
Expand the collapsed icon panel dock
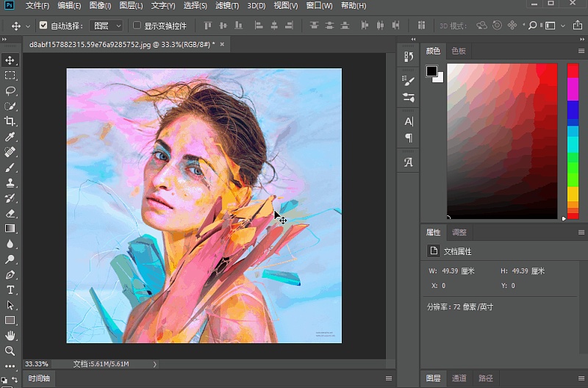(413, 39)
